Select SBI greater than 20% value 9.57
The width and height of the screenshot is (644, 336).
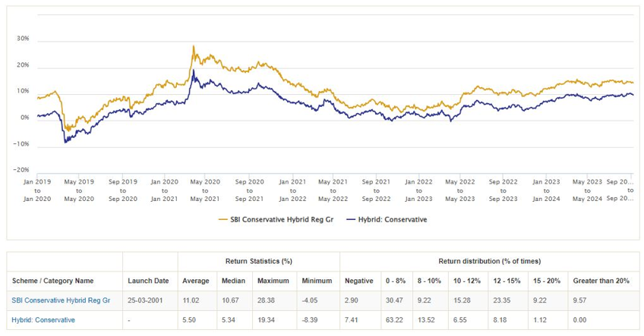pos(580,300)
